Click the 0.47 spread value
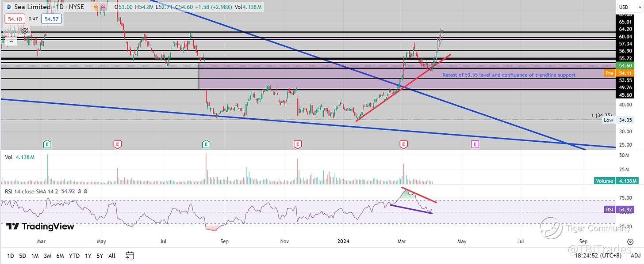Image resolution: width=644 pixels, height=264 pixels. [33, 19]
